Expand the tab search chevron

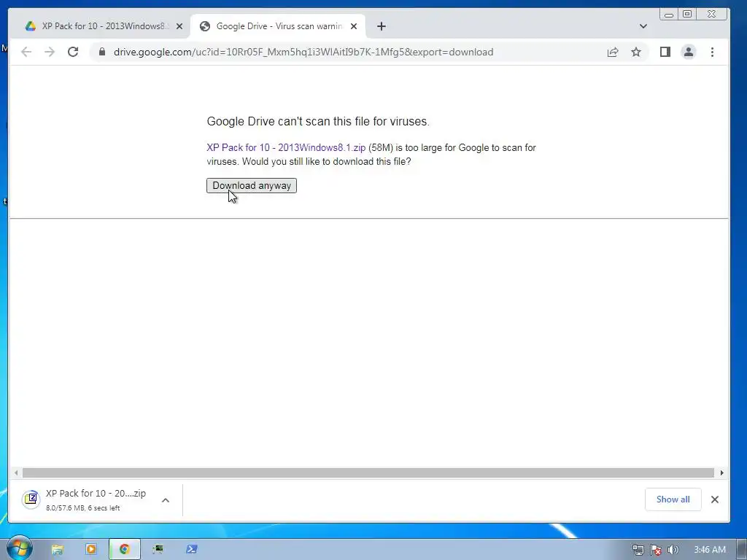tap(643, 26)
